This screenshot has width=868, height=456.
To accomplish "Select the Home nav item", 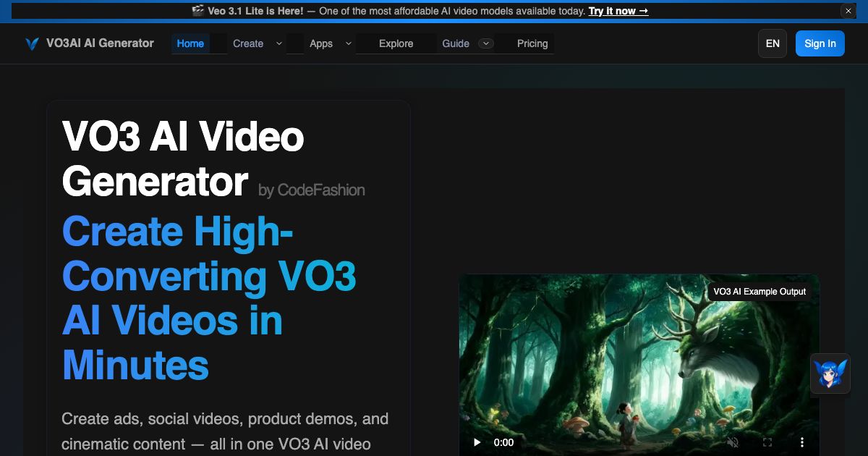I will tap(190, 43).
